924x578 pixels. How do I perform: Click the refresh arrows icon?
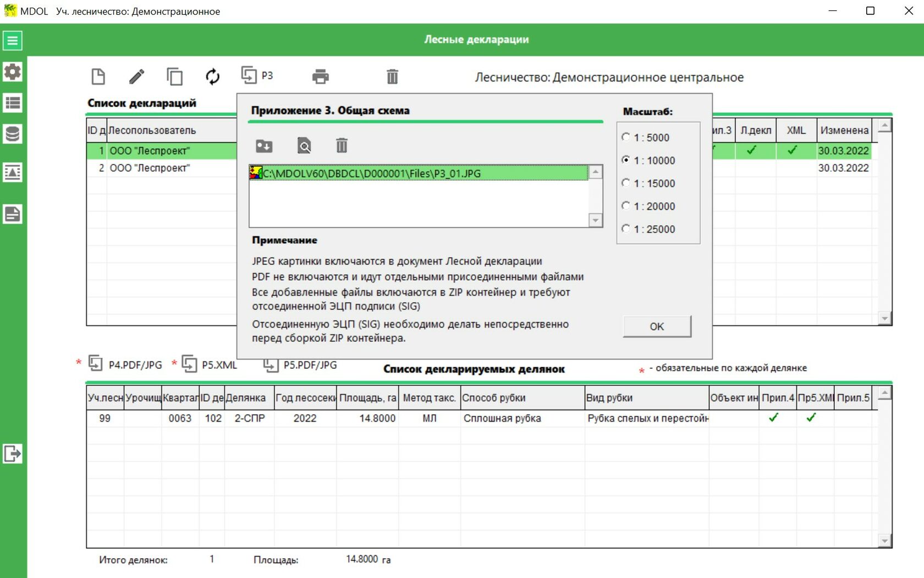tap(212, 77)
